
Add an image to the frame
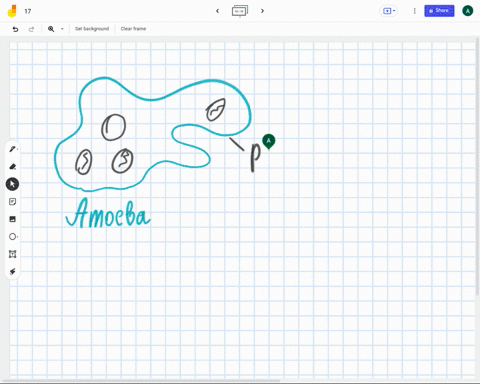coord(13,219)
